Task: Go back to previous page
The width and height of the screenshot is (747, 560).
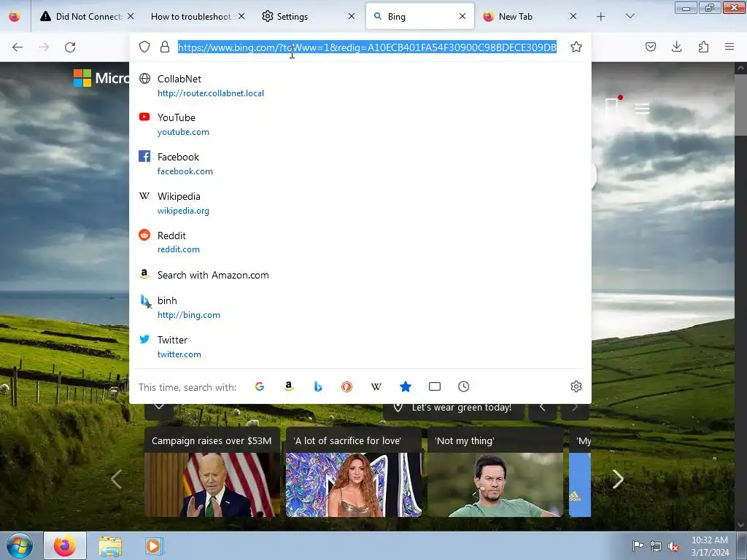Action: [18, 47]
